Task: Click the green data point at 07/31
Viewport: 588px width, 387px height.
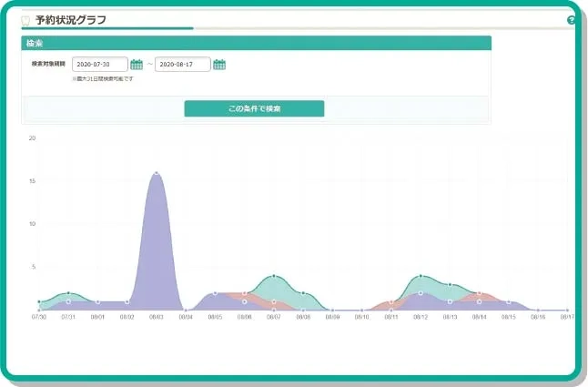Action: click(x=68, y=293)
